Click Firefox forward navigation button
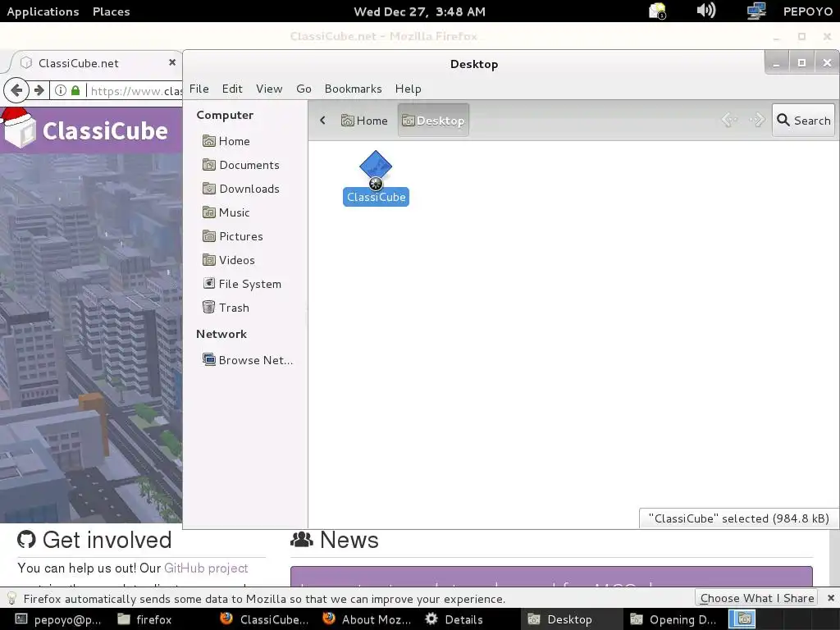The height and width of the screenshot is (630, 840). click(x=39, y=90)
